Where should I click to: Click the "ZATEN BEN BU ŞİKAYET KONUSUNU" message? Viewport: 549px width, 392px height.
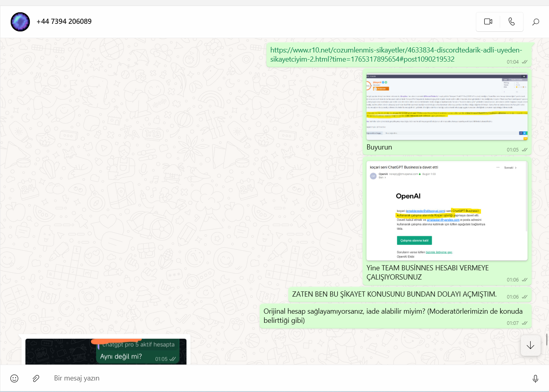394,294
